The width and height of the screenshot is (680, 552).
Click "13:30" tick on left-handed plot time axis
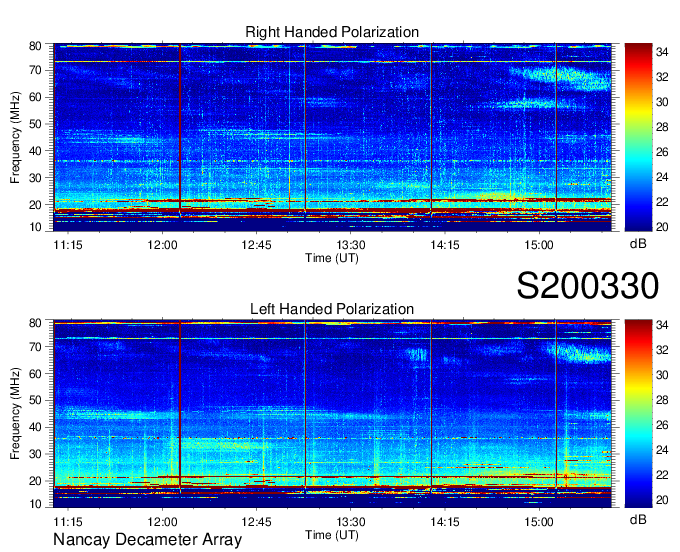350,522
